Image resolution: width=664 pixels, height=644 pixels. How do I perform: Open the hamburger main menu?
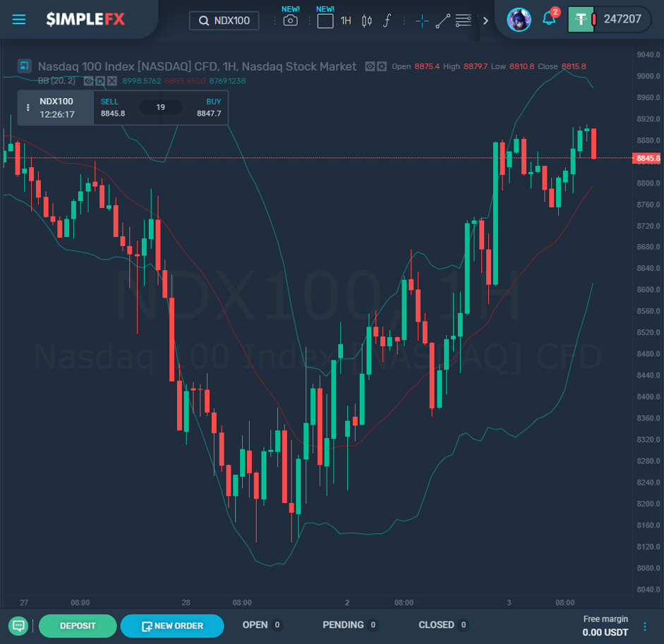[x=18, y=20]
